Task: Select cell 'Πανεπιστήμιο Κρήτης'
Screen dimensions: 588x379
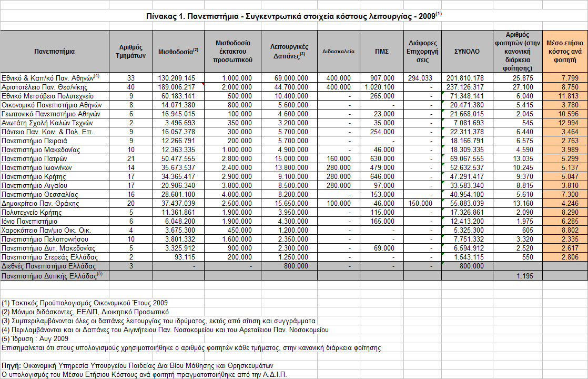Action: [54, 177]
